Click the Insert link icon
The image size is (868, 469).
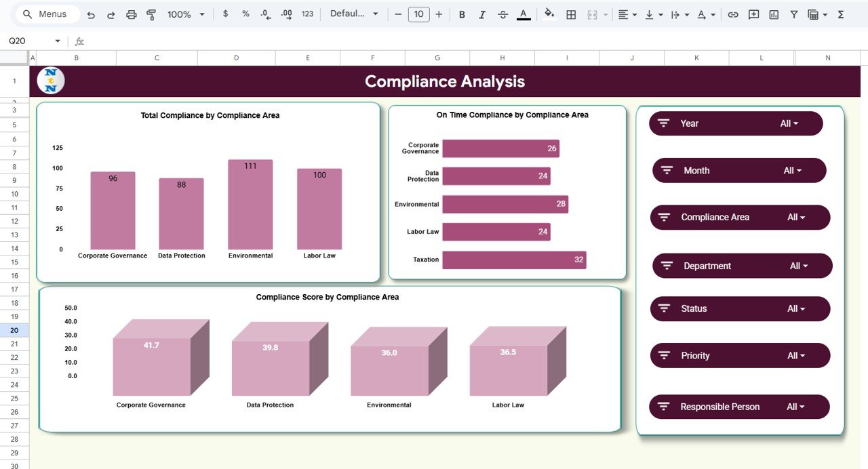click(732, 14)
